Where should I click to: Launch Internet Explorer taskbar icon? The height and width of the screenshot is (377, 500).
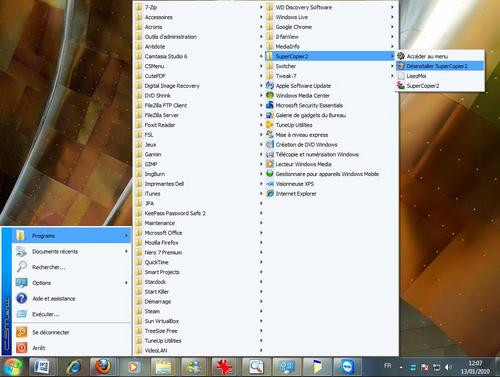[x=73, y=367]
